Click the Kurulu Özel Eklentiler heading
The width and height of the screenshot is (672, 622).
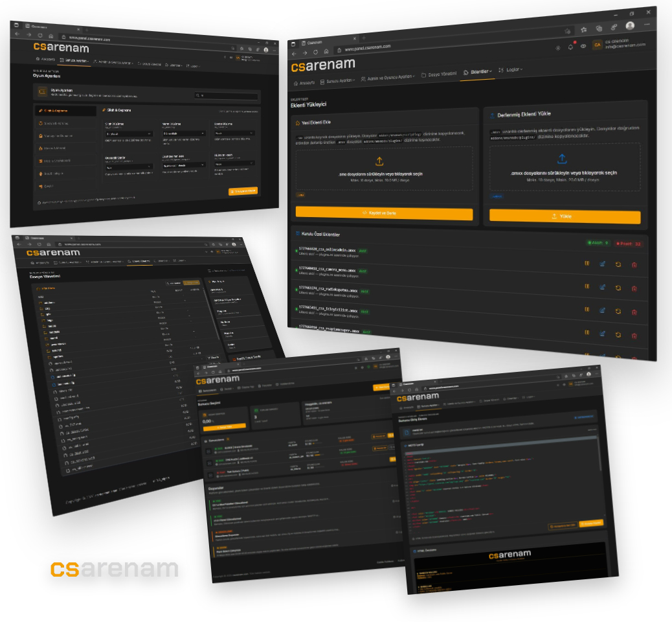(320, 234)
